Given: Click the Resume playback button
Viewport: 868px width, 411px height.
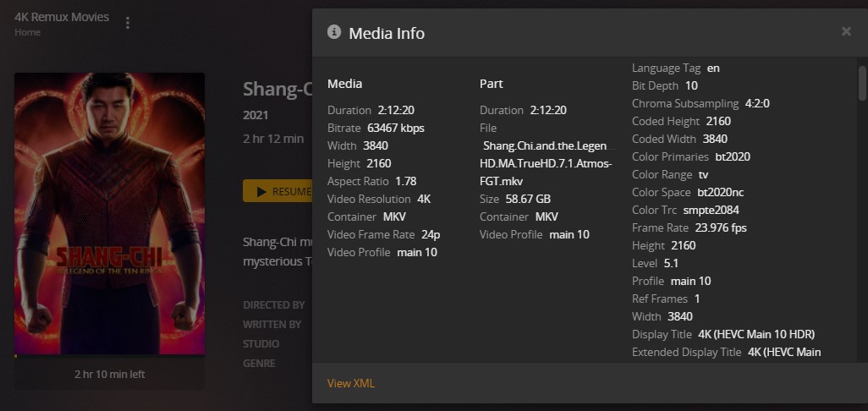Looking at the screenshot, I should 277,191.
